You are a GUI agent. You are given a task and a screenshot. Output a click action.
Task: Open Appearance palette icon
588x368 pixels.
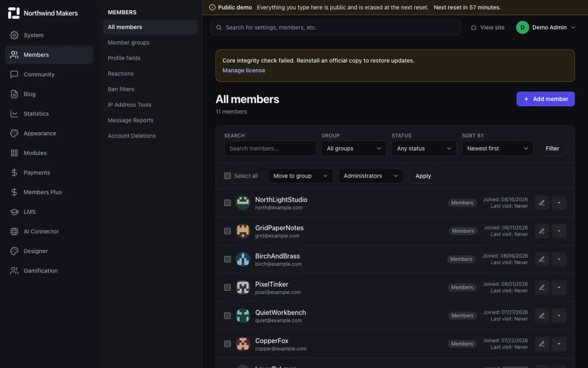click(x=14, y=133)
